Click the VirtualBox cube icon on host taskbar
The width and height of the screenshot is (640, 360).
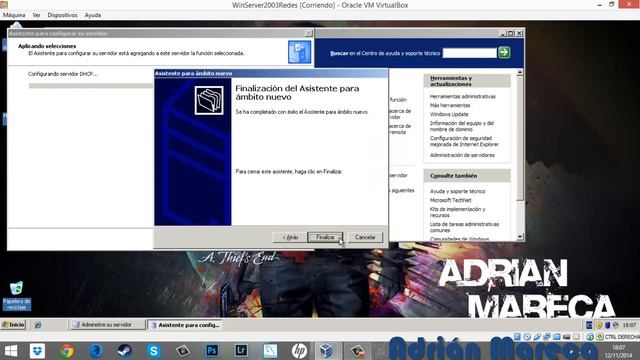(x=326, y=351)
